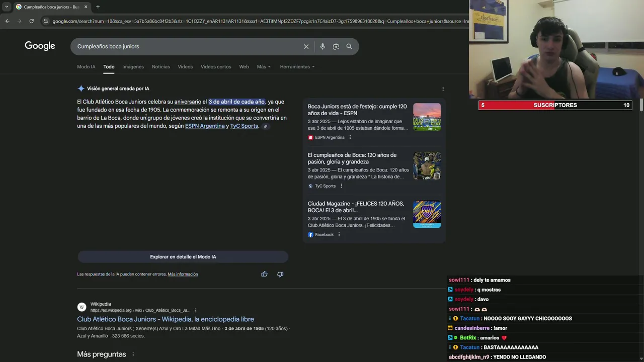The width and height of the screenshot is (644, 362).
Task: Open the TyC Sports inline link
Action: (x=244, y=126)
